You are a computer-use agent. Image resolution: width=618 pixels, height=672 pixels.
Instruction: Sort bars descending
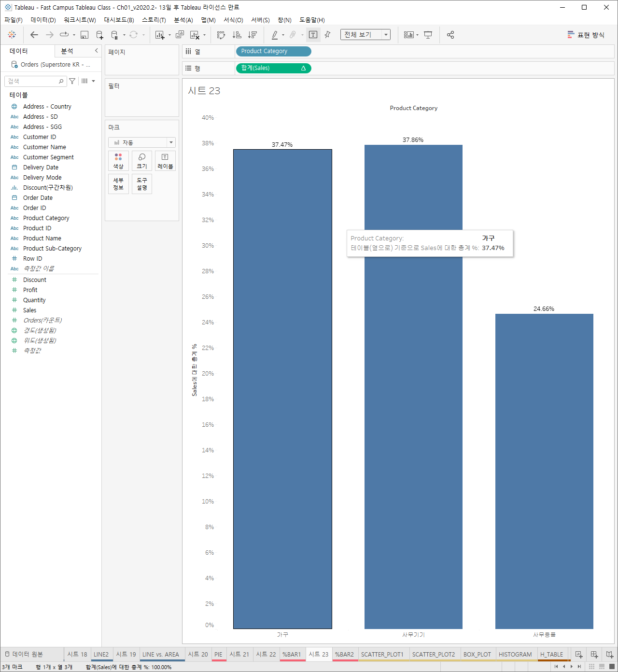click(x=252, y=35)
